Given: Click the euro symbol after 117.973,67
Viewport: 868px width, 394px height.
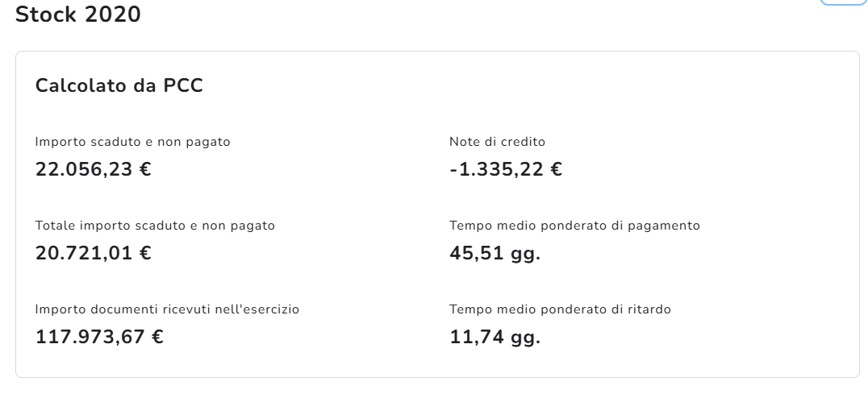Looking at the screenshot, I should pyautogui.click(x=156, y=337).
